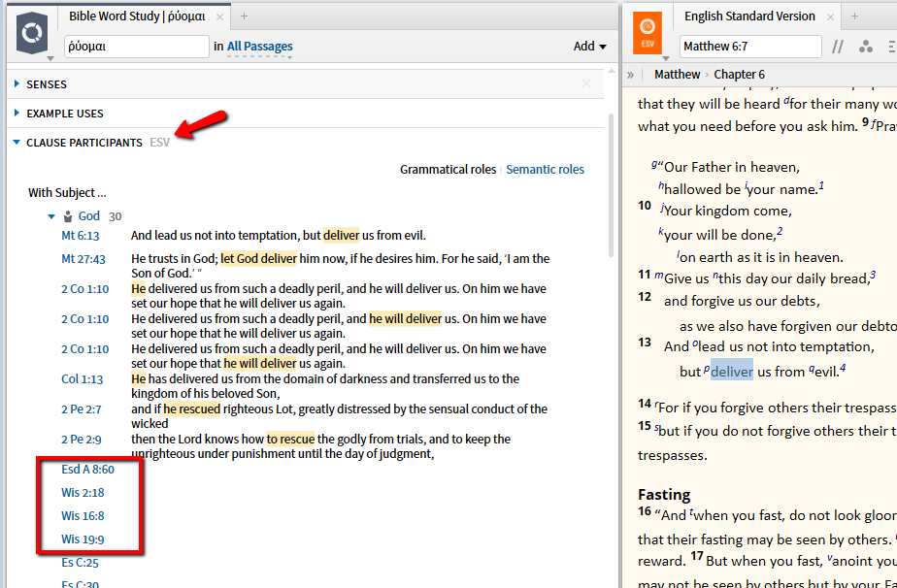Screen dimensions: 897x588
Task: Click the ῥύομαι word input field
Action: click(136, 47)
